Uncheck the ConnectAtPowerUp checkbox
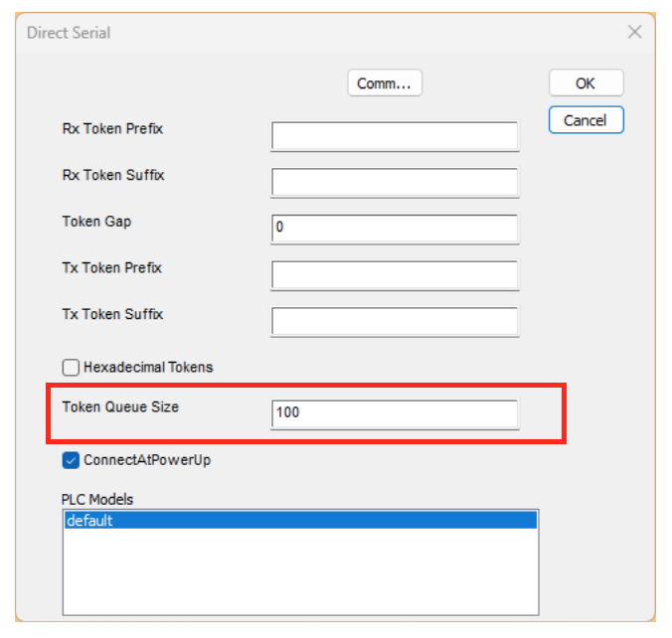The height and width of the screenshot is (638, 672). click(72, 460)
